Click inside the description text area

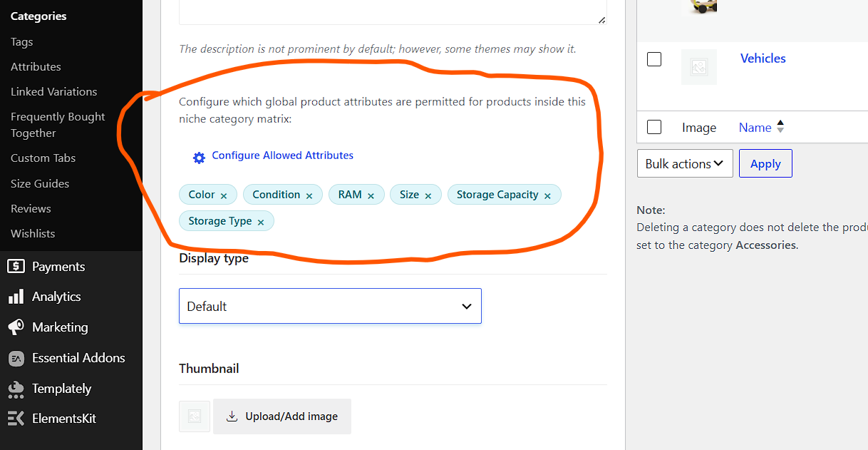coord(393,12)
